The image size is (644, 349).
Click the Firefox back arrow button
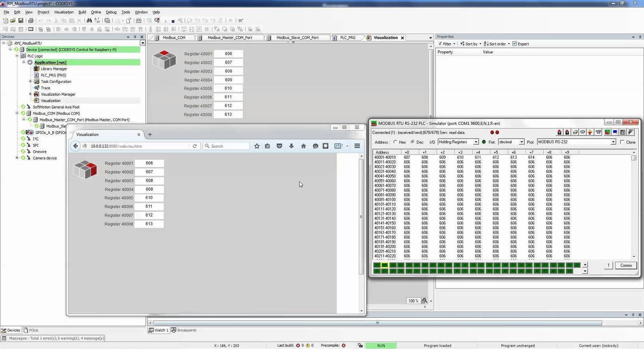tap(75, 146)
